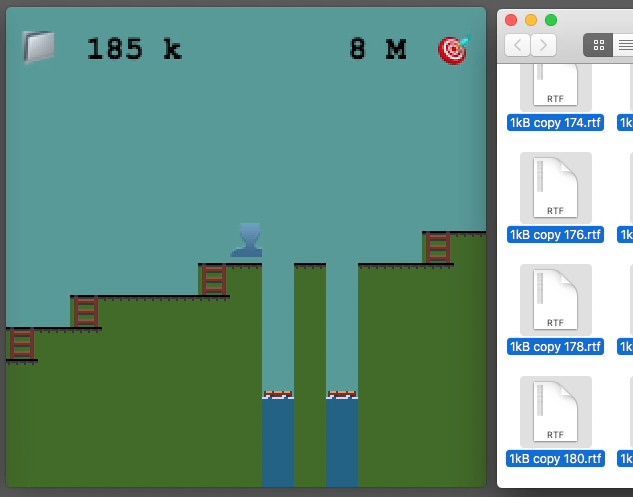The height and width of the screenshot is (497, 633).
Task: Switch Finder to list view
Action: [x=624, y=45]
